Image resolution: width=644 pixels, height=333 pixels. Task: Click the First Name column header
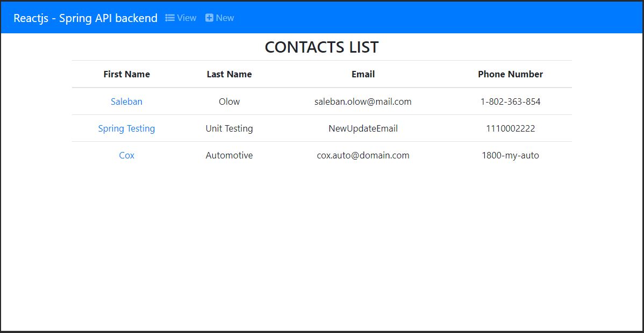tap(126, 74)
